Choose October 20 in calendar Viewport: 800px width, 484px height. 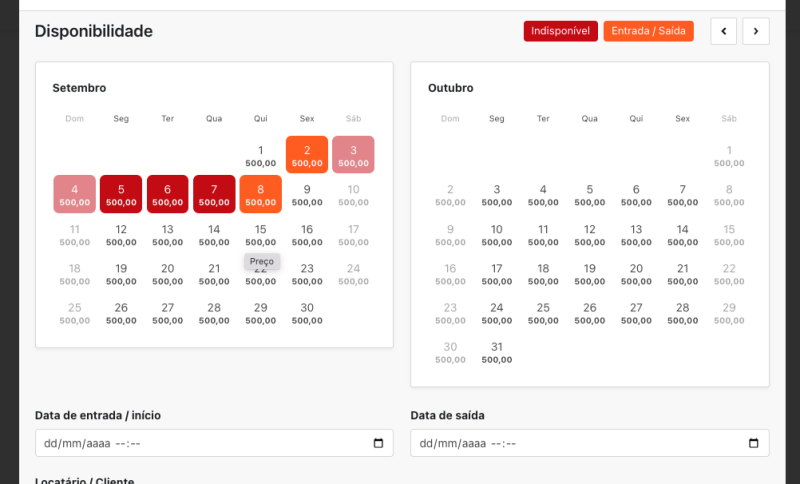[x=636, y=273]
